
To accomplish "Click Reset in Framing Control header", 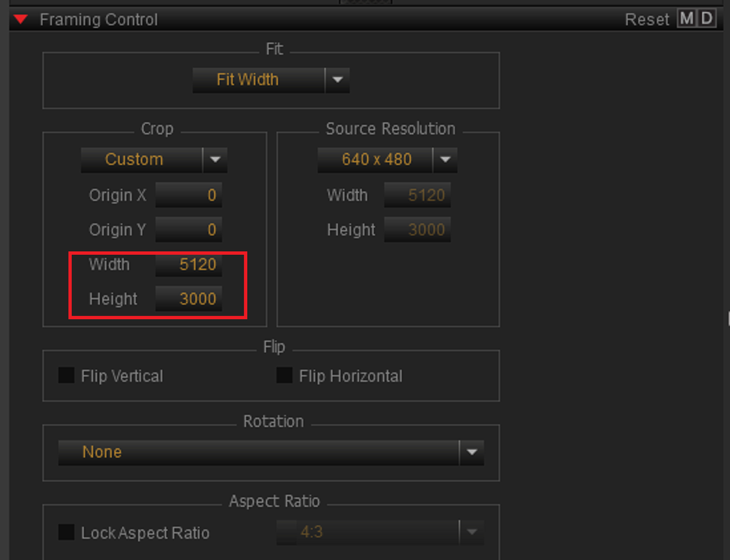I will [x=647, y=20].
